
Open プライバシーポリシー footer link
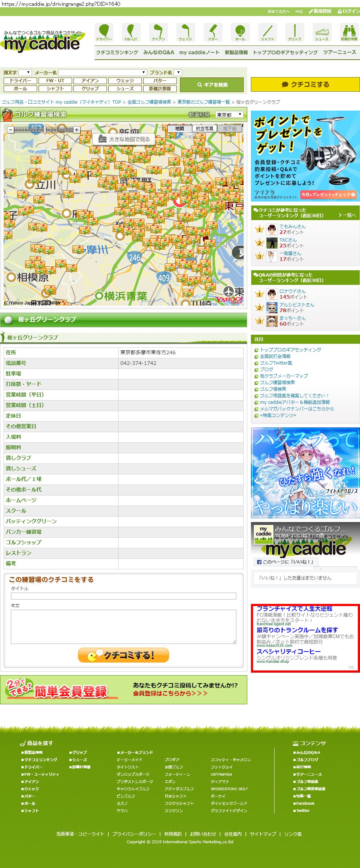point(134,834)
